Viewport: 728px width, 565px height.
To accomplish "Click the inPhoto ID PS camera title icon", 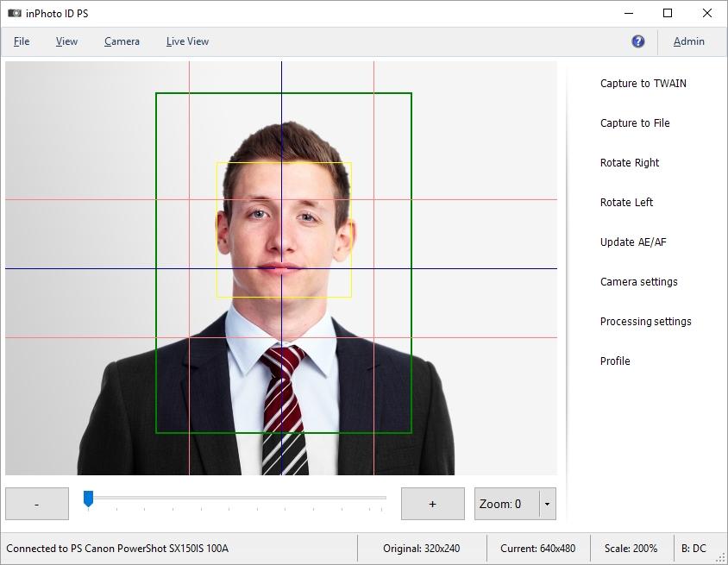I will click(x=14, y=13).
